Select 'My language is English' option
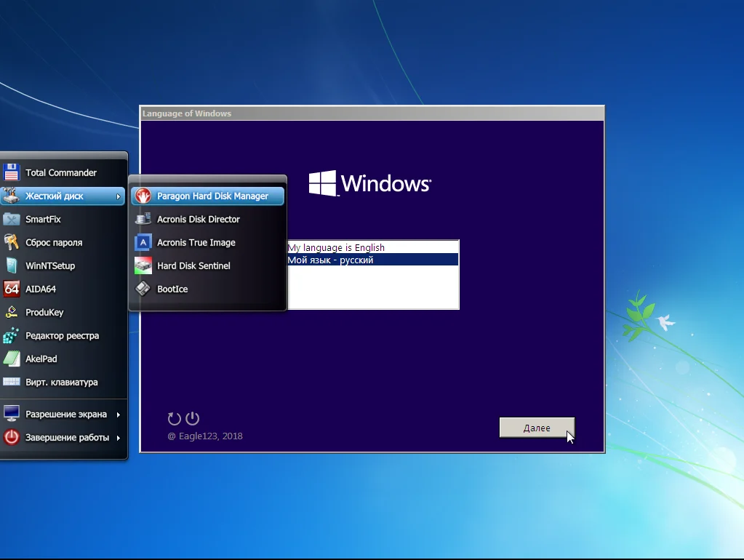 click(x=336, y=247)
